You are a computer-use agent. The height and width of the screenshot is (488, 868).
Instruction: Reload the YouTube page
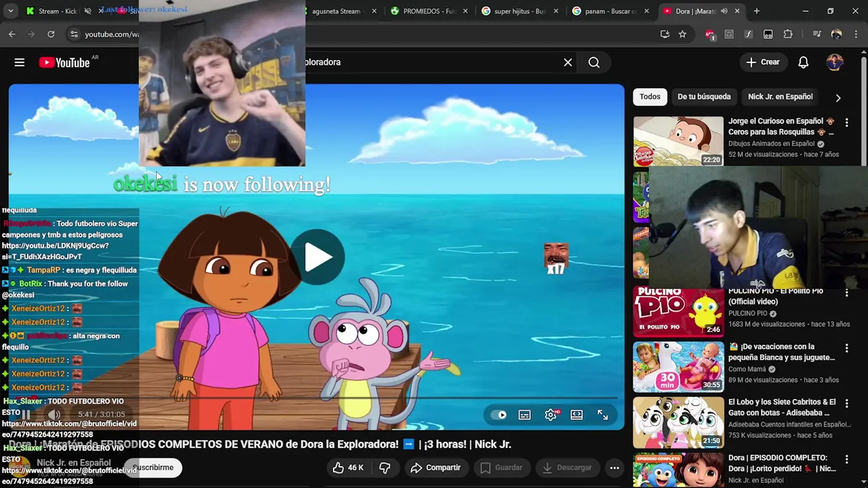(51, 34)
